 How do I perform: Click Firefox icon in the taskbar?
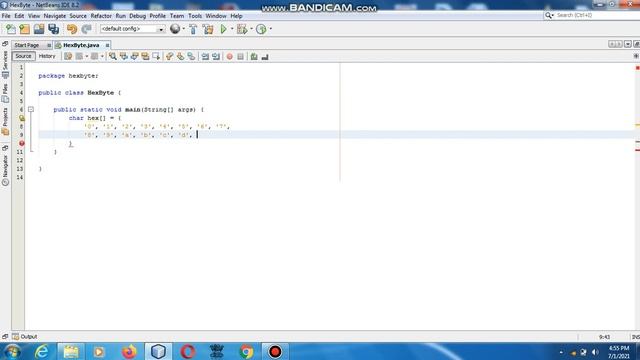tap(129, 351)
